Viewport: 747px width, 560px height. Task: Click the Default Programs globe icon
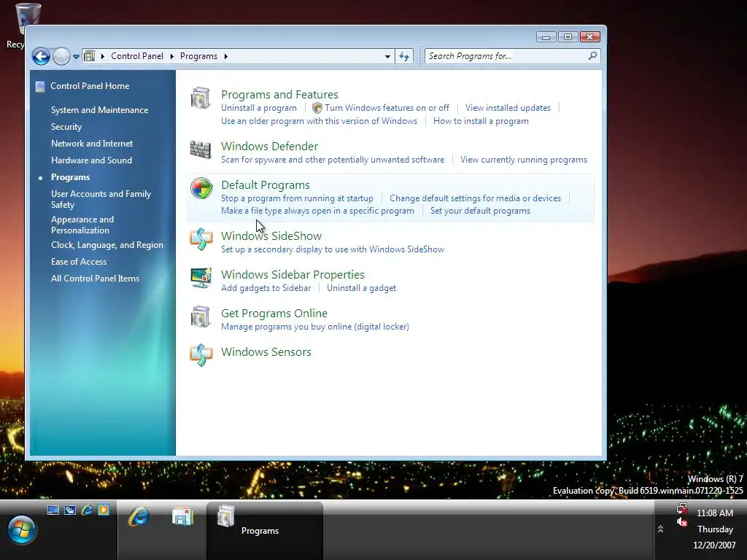201,188
